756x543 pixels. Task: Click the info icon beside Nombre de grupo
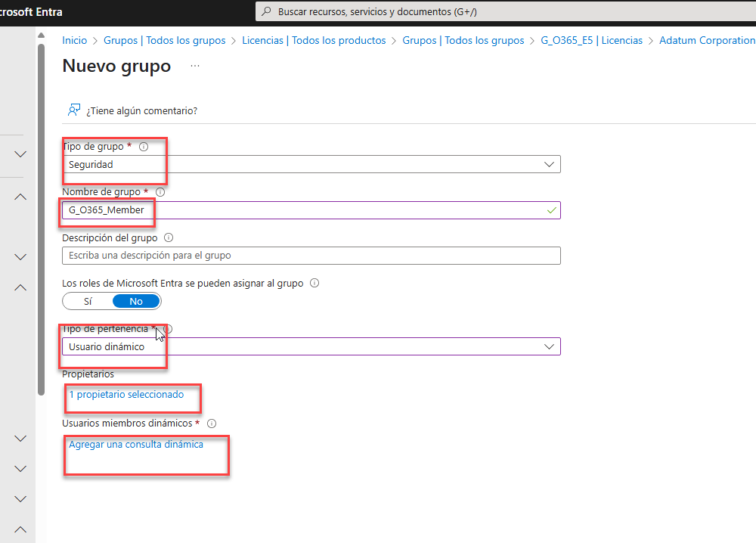pyautogui.click(x=160, y=192)
